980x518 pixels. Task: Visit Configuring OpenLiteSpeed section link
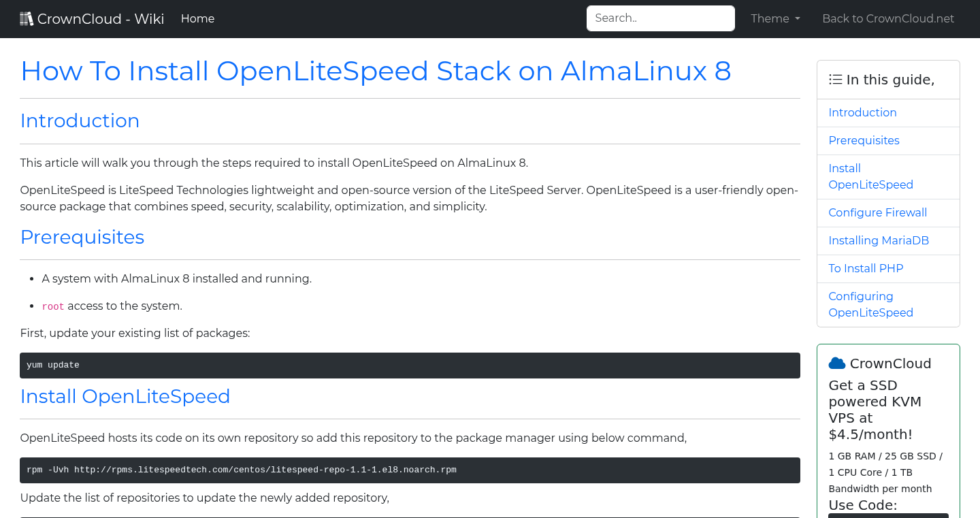coord(871,304)
